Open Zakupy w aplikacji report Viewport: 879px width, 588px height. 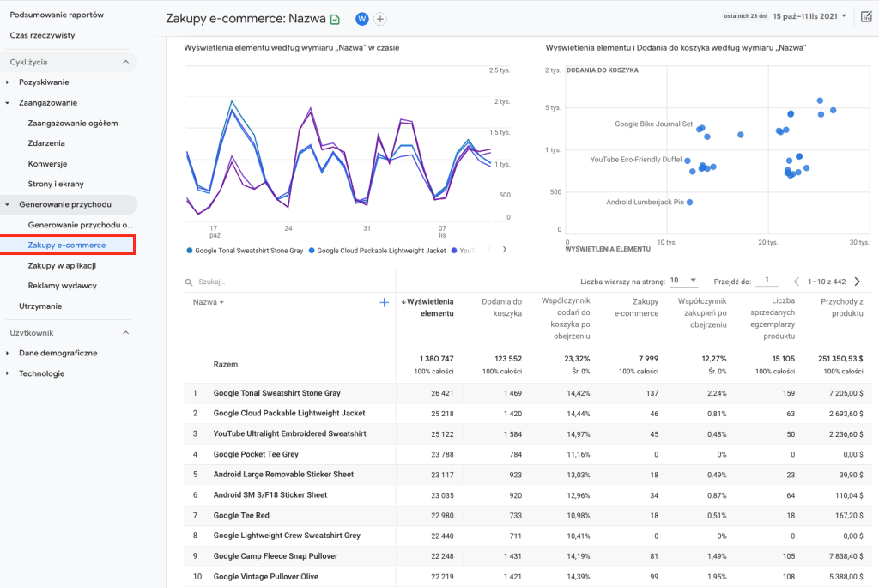pyautogui.click(x=62, y=266)
